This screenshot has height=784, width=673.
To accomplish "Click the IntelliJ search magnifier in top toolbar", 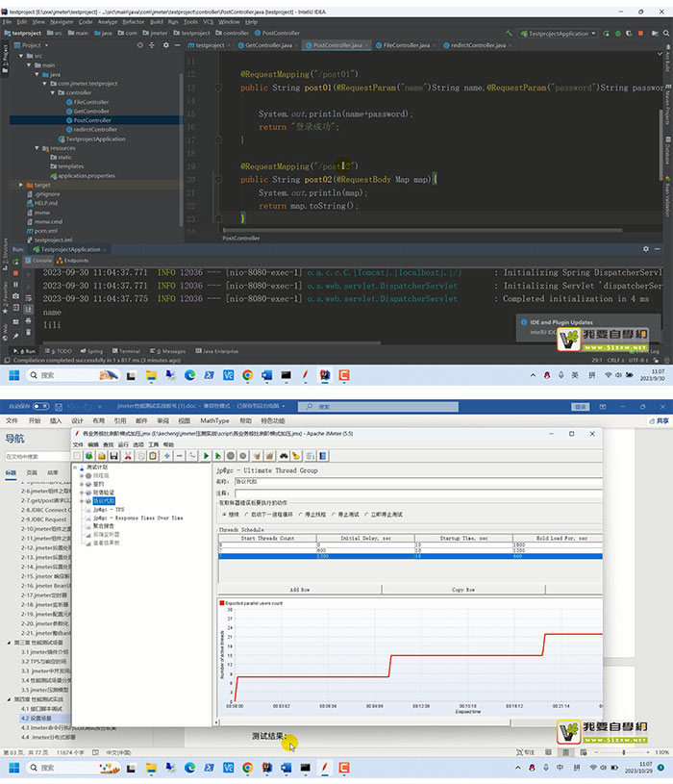I will click(x=666, y=33).
